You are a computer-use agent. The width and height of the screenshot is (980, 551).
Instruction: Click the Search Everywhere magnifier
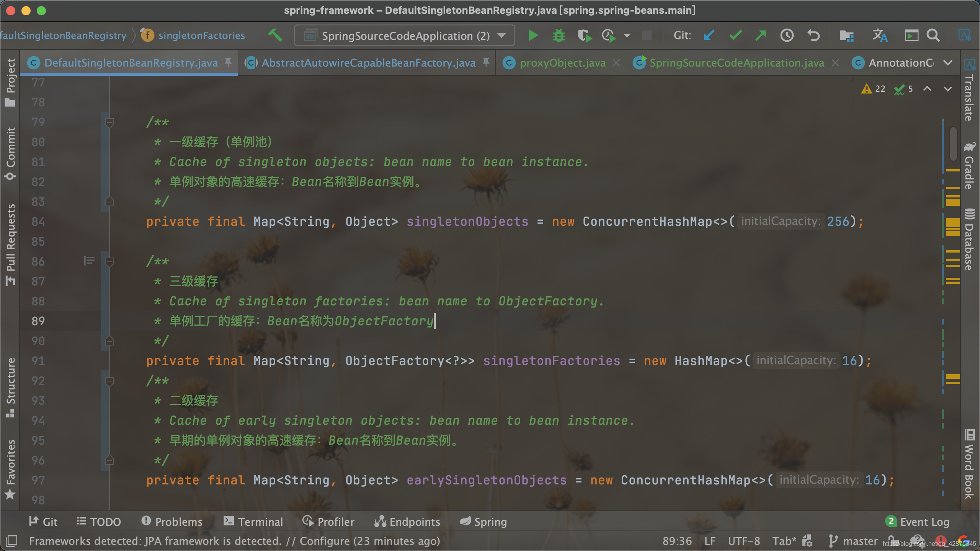pos(933,36)
